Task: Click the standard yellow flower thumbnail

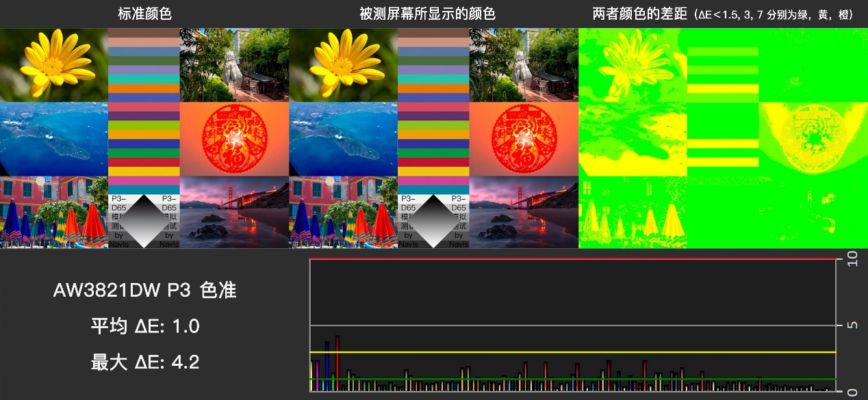Action: click(x=53, y=62)
